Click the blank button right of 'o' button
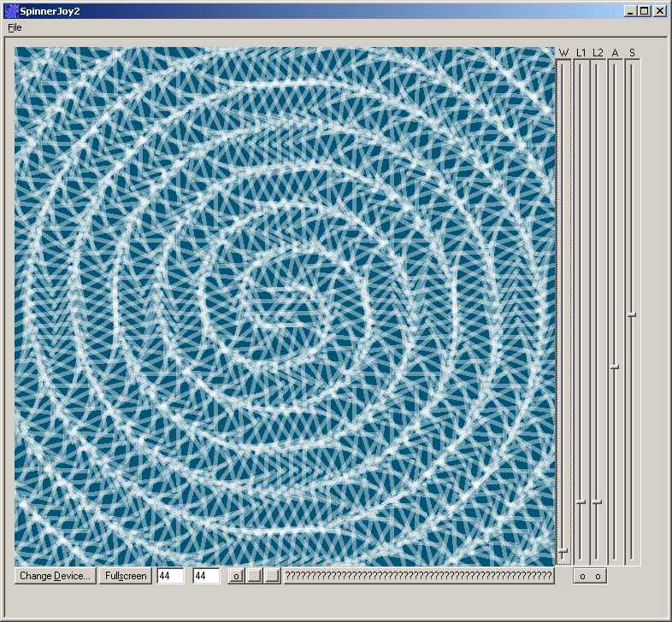Image resolution: width=672 pixels, height=622 pixels. coord(254,576)
